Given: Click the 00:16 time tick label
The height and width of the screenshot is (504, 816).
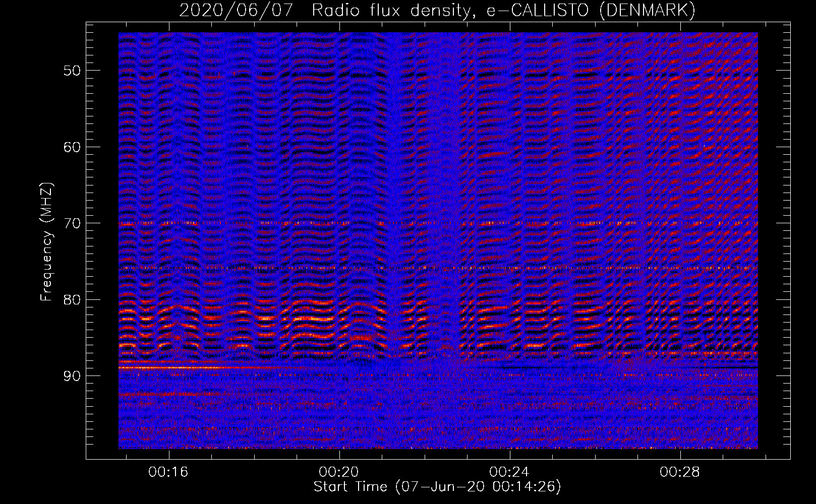Looking at the screenshot, I should point(168,472).
